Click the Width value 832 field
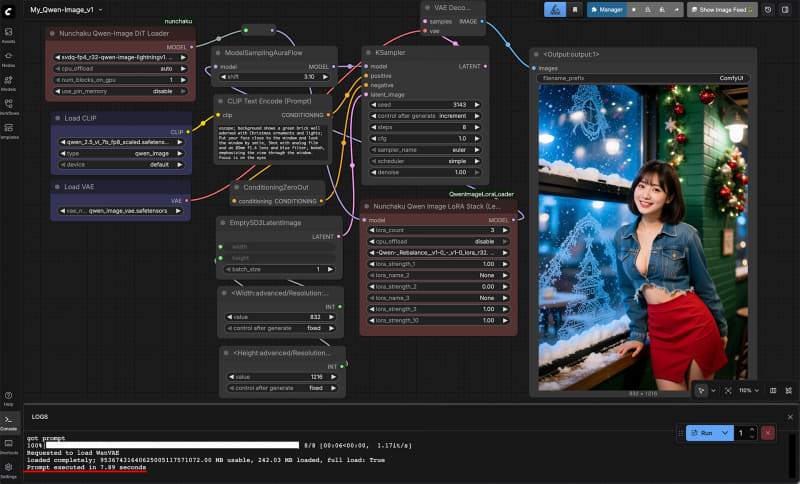Viewport: 800px width, 484px height. 281,317
